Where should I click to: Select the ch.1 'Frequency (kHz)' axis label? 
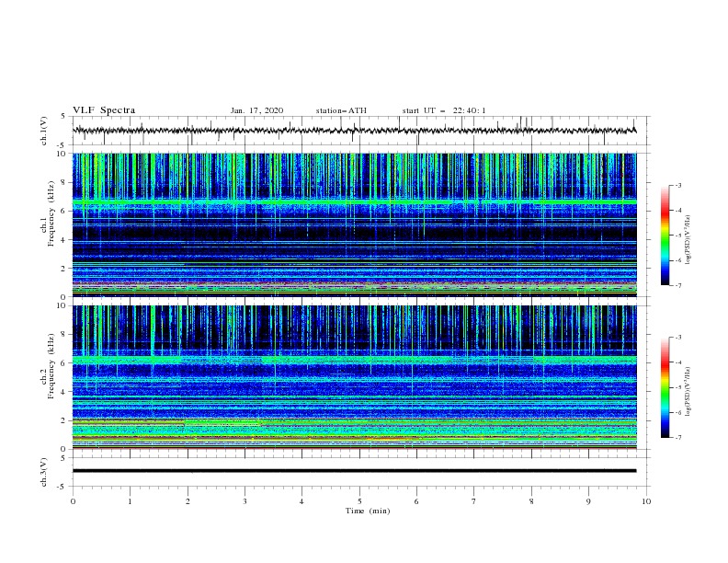(51, 213)
